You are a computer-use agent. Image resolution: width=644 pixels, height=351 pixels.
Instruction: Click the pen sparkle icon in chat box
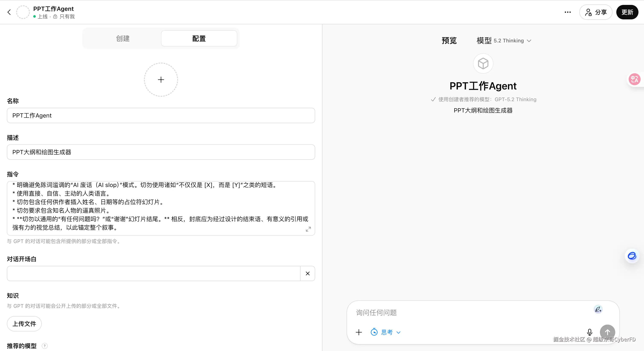tap(598, 309)
